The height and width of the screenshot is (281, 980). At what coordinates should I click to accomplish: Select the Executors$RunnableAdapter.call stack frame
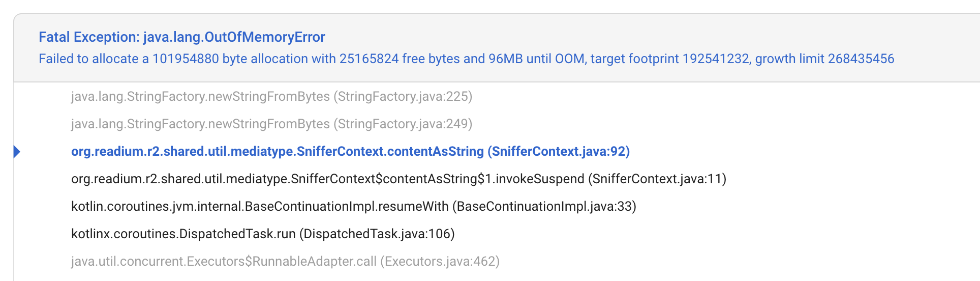(x=224, y=262)
